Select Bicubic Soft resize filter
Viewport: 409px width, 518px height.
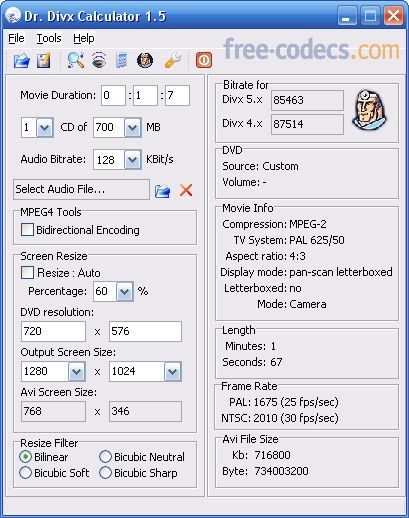26,473
